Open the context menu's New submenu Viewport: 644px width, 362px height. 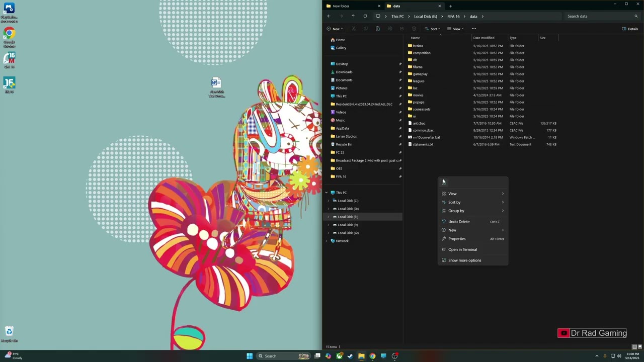(x=473, y=230)
